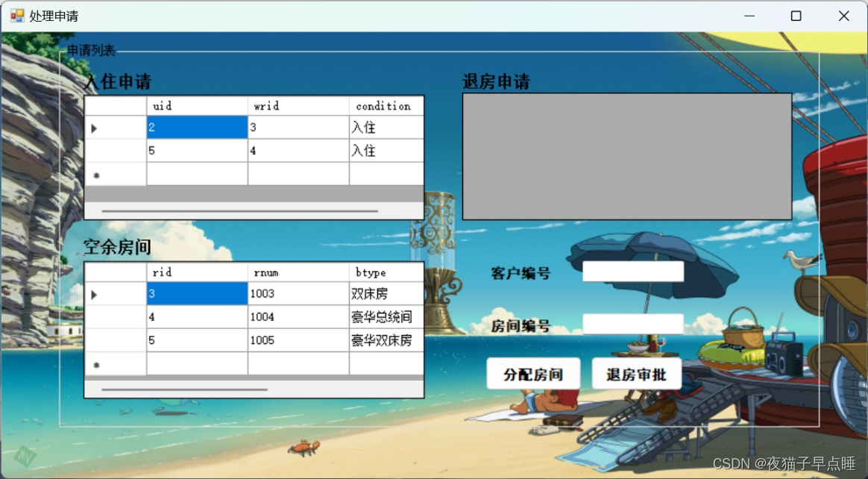
Task: Sort by the btype column header
Action: click(x=386, y=272)
